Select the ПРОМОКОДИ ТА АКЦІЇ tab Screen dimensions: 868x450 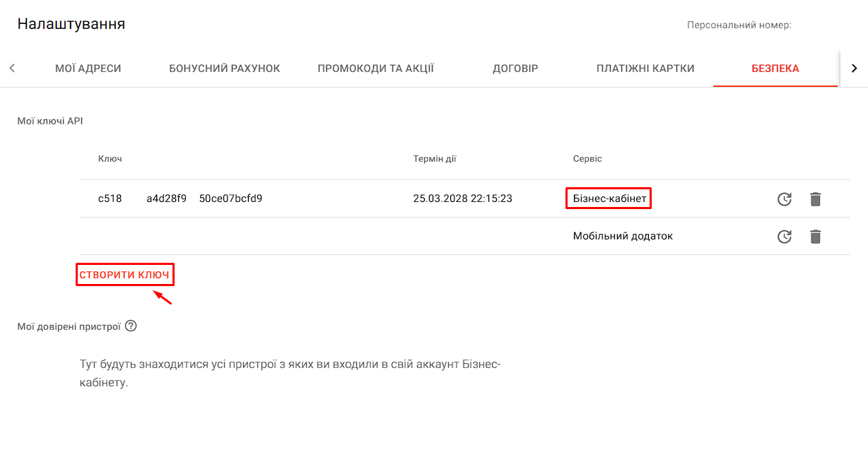pos(375,68)
